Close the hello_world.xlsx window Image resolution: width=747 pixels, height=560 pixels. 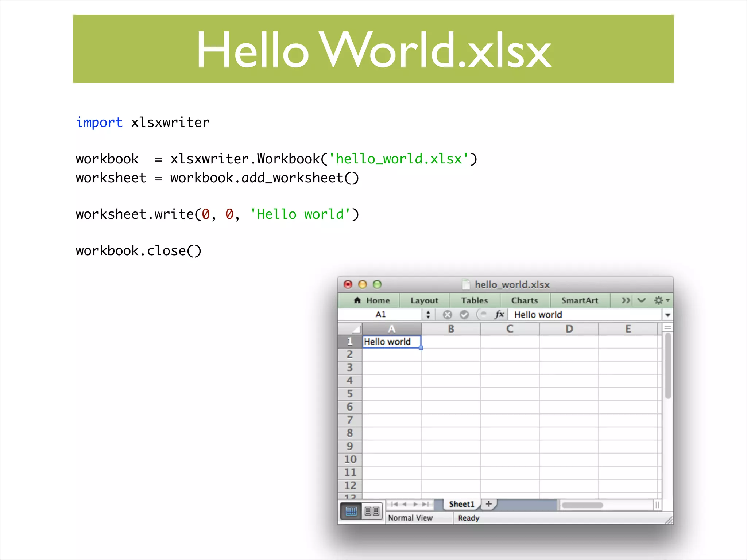(348, 284)
